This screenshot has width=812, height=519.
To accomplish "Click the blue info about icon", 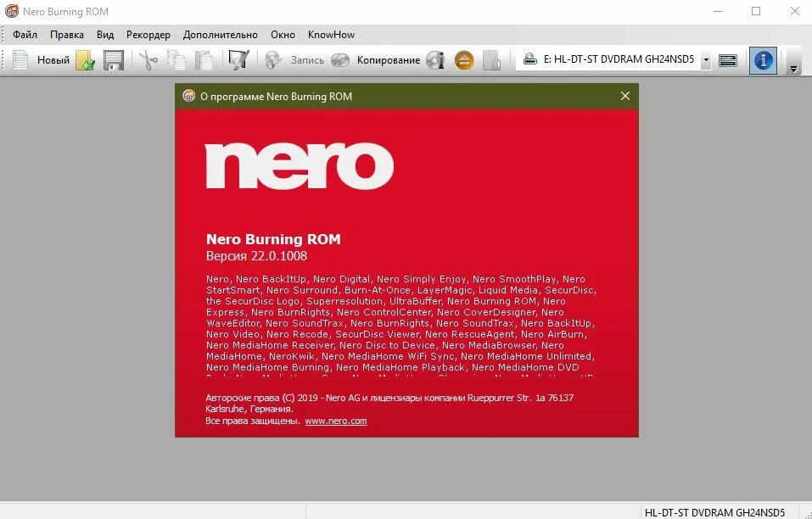I will (x=763, y=60).
